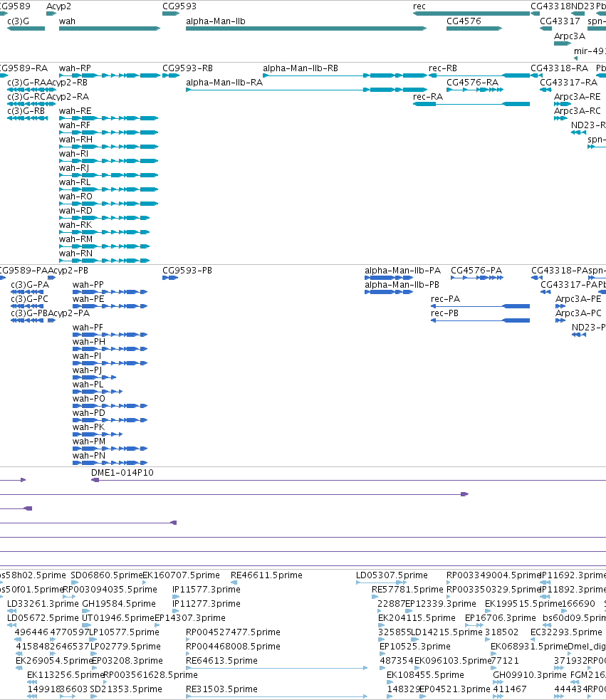606x700 pixels.
Task: Click the rec-RB transcript label
Action: [443, 68]
